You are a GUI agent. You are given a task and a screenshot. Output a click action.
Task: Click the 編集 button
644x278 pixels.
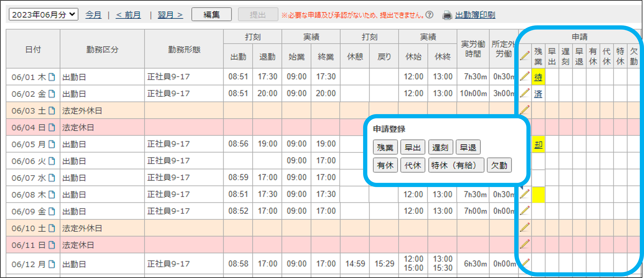pyautogui.click(x=211, y=15)
